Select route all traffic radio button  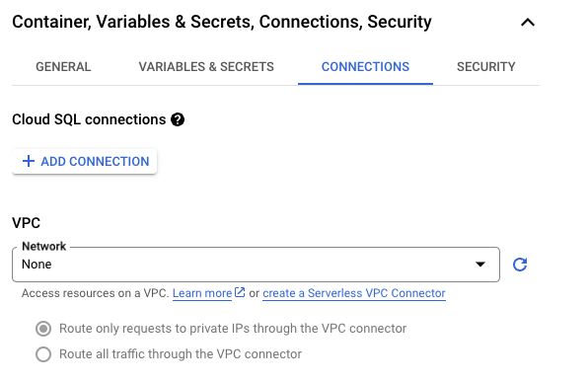[x=43, y=354]
